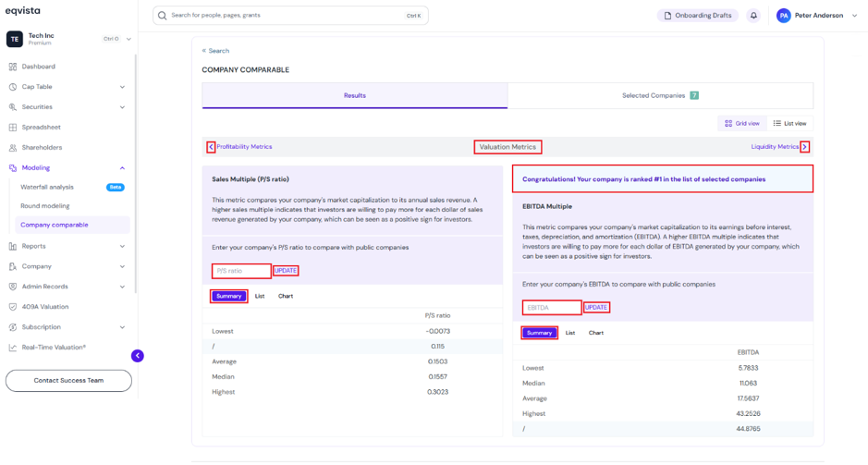868x465 pixels.
Task: Open the Selected Companies tab
Action: (x=660, y=96)
